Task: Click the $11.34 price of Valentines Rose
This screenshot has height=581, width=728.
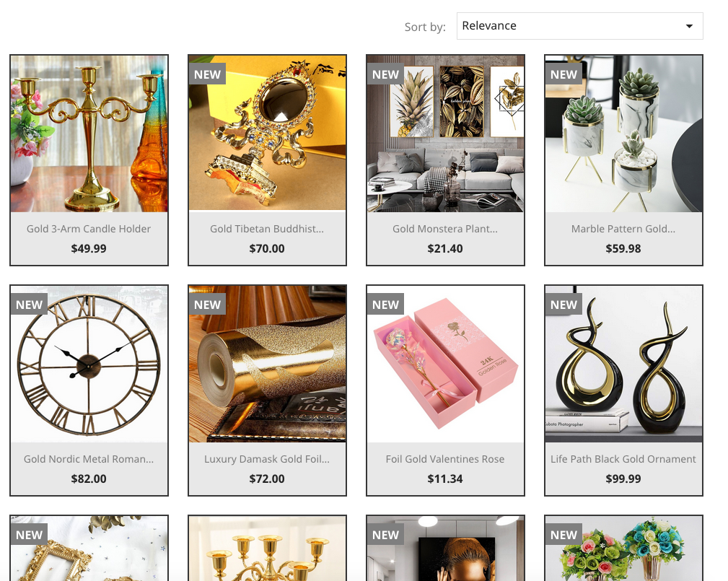Action: pyautogui.click(x=444, y=479)
